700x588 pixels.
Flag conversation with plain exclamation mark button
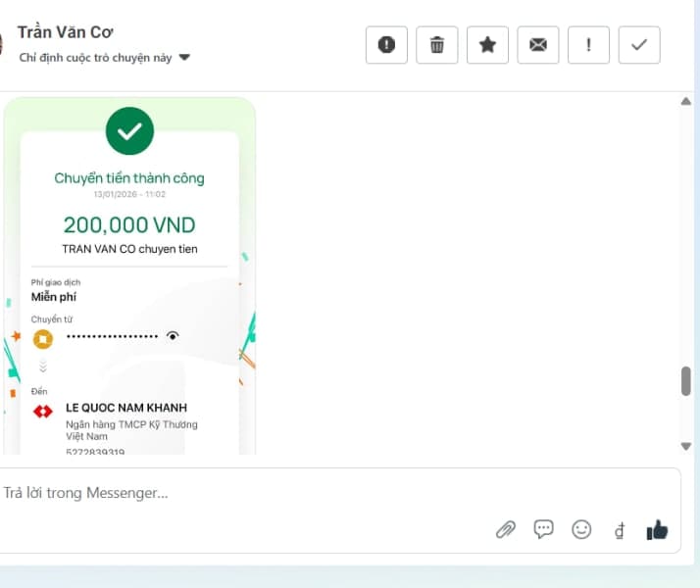(x=588, y=45)
